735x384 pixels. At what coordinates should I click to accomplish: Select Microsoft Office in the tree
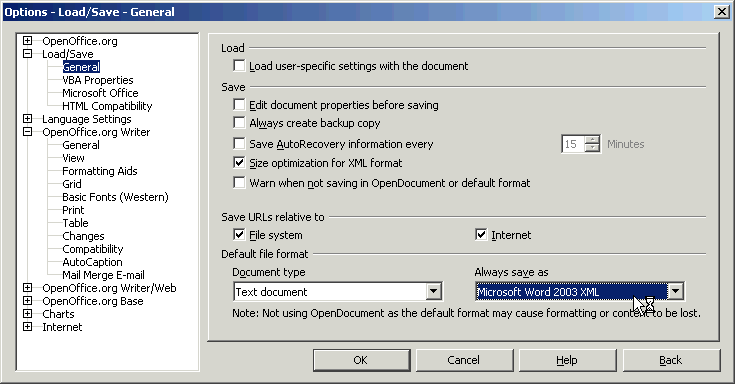pyautogui.click(x=100, y=93)
